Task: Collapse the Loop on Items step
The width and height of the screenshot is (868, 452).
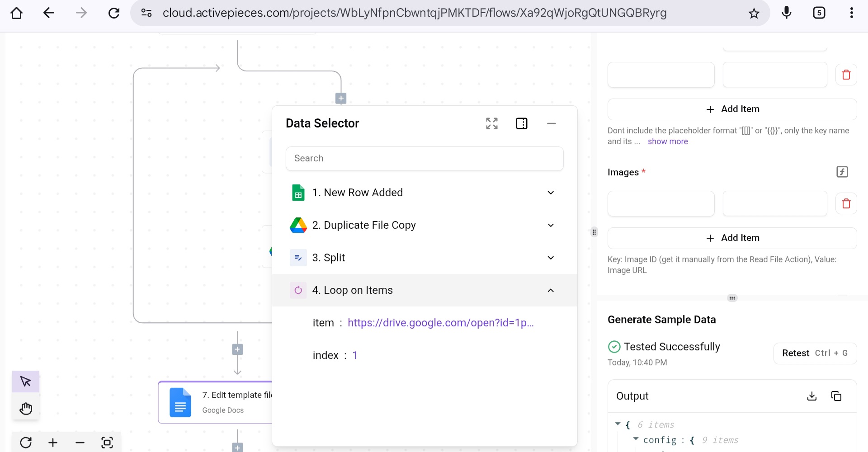Action: point(551,290)
